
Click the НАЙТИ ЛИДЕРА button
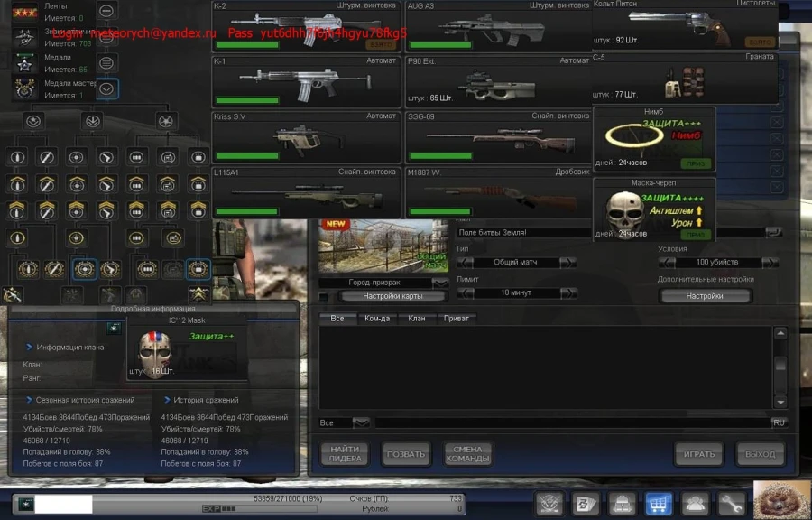pos(345,454)
